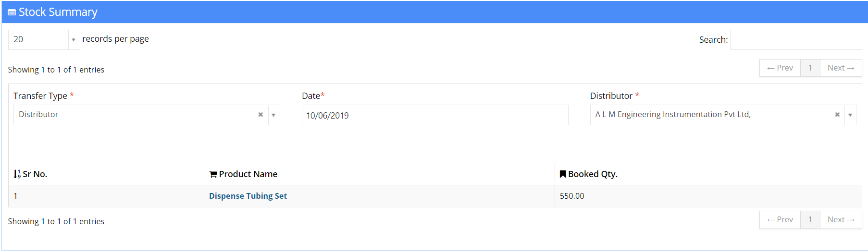Click the Date field showing 10/06/2019
The image size is (868, 252).
pos(435,115)
